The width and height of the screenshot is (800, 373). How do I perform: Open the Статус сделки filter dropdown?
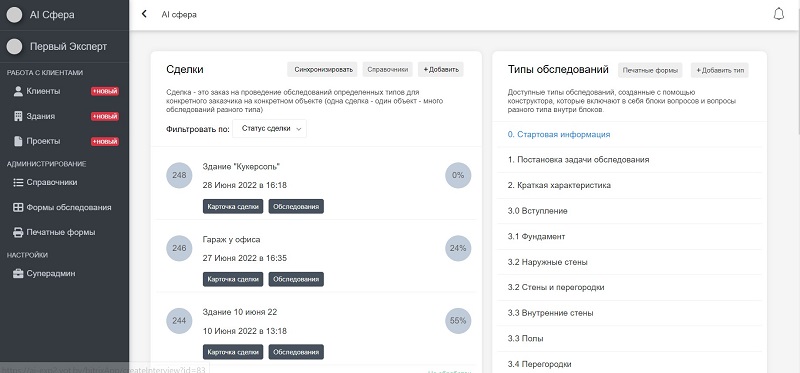[269, 129]
